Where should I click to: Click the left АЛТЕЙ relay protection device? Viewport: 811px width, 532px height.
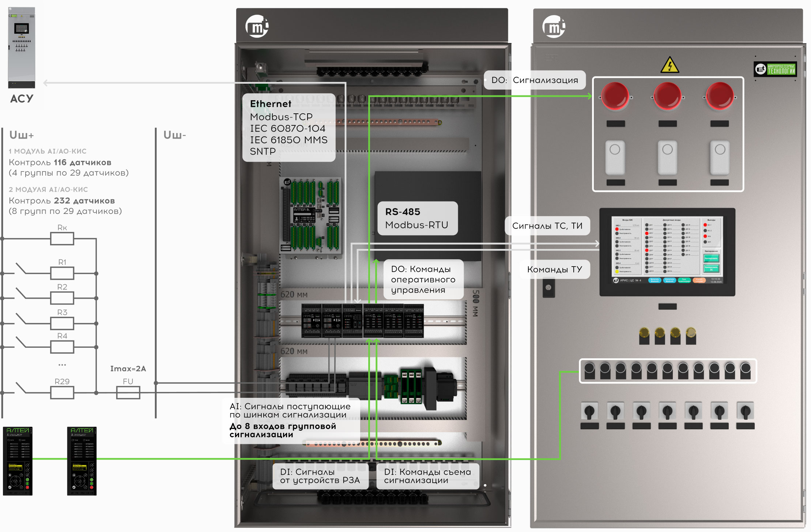tap(18, 461)
